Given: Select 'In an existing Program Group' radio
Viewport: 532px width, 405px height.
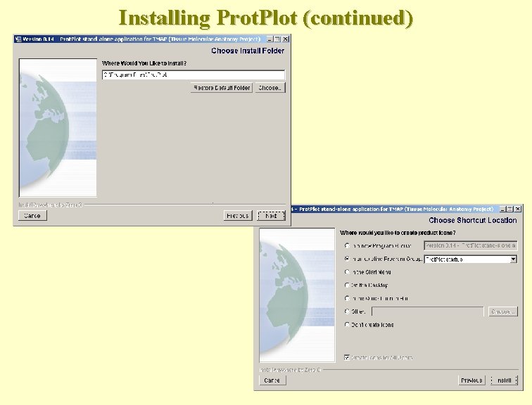Looking at the screenshot, I should pos(347,259).
